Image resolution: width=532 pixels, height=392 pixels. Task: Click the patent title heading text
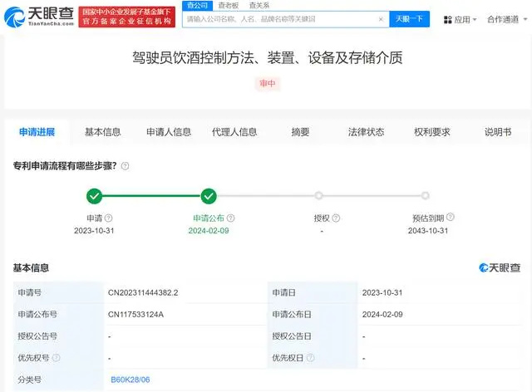[268, 57]
